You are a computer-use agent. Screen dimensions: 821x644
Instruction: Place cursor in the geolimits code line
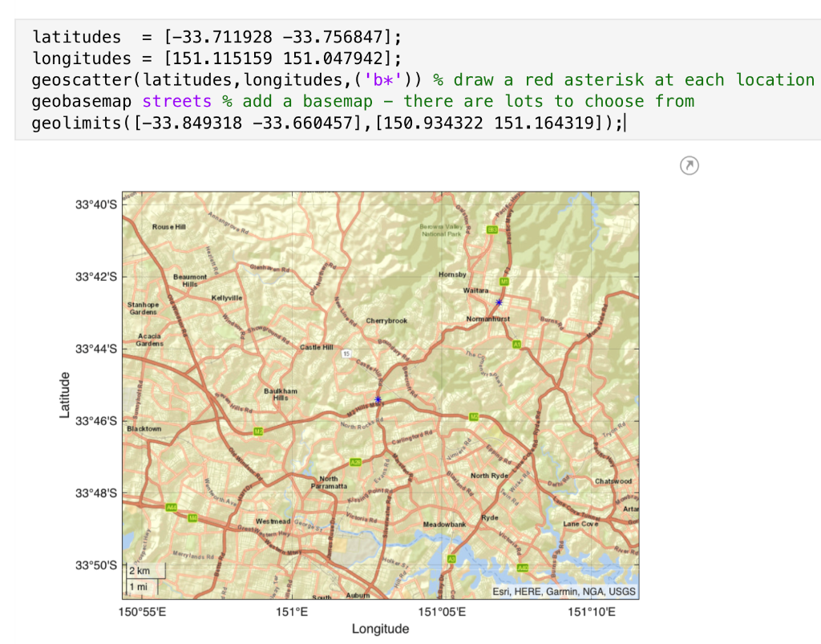coord(328,123)
